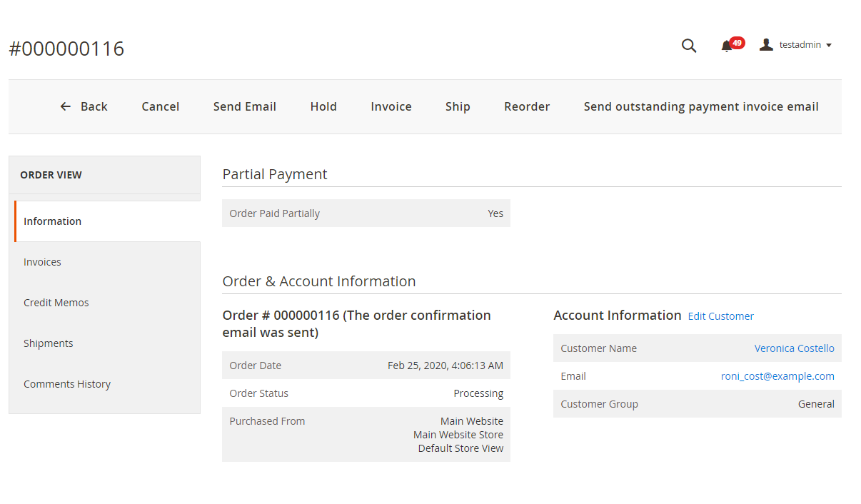Open the Comments History tab
This screenshot has width=861, height=504.
67,384
